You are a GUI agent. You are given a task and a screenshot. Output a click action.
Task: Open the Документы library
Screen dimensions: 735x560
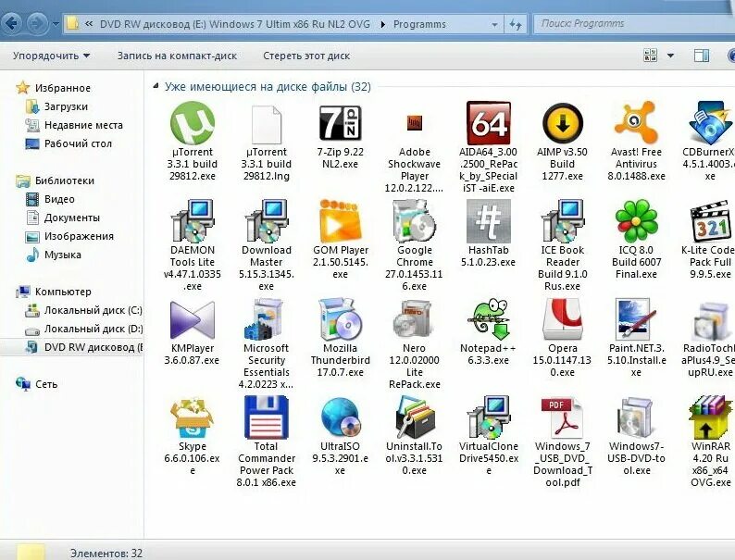tap(71, 218)
